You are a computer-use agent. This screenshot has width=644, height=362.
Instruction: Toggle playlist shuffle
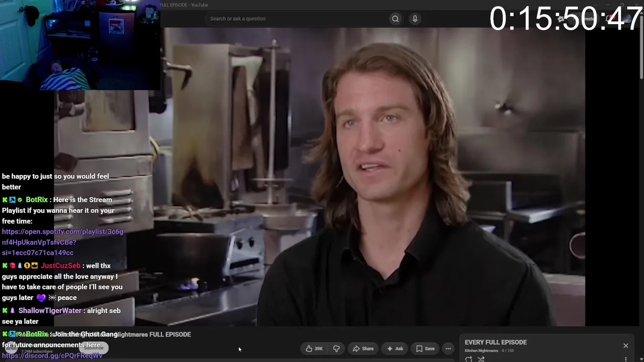[481, 359]
